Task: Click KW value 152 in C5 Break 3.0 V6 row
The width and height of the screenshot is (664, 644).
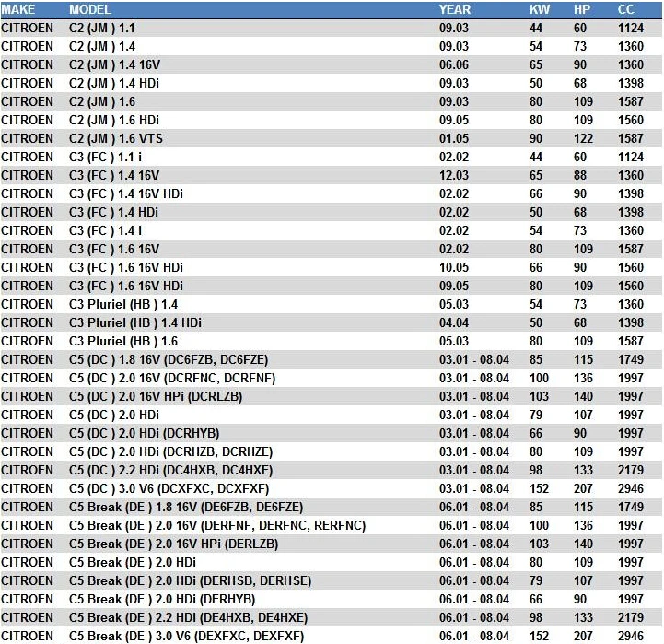Action: [x=539, y=636]
